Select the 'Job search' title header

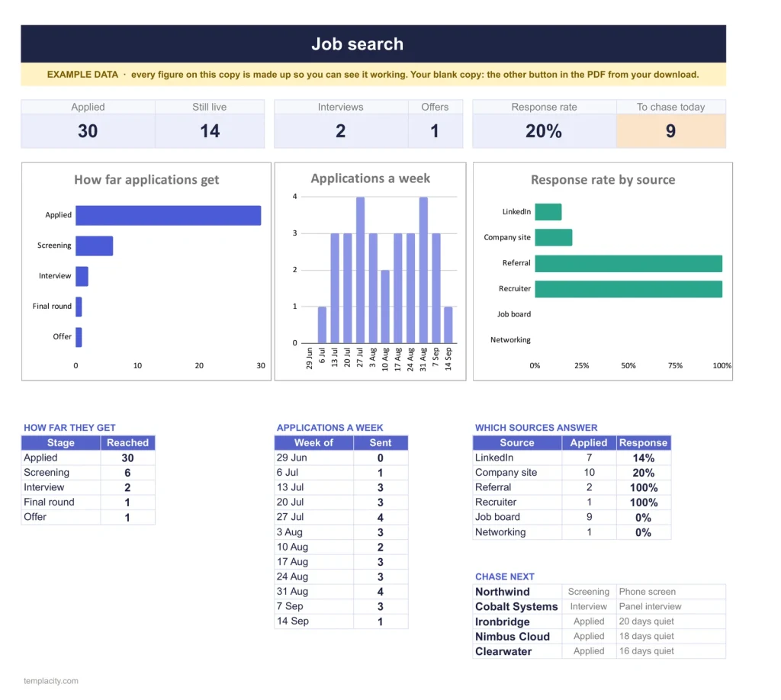pos(373,43)
